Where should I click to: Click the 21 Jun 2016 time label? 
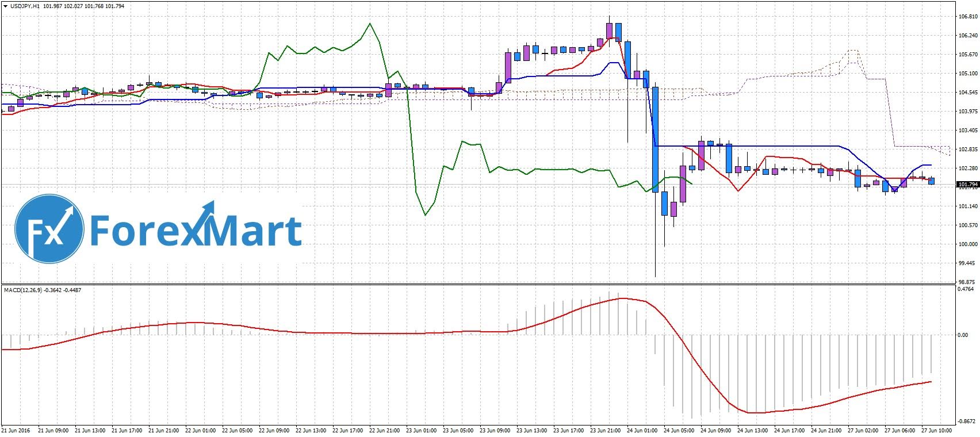tap(16, 430)
